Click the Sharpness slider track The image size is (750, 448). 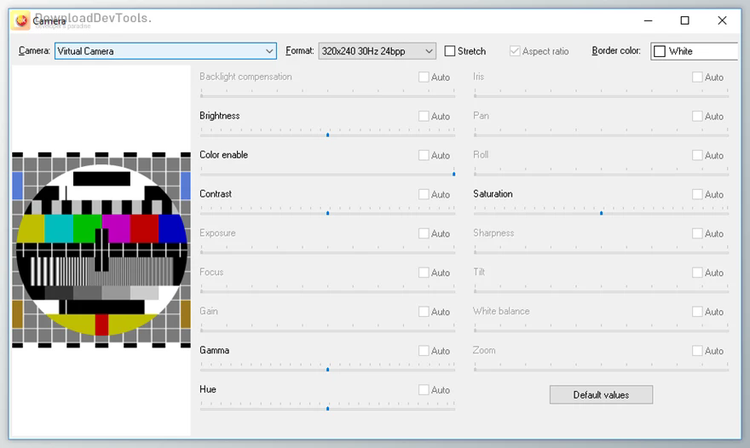(x=601, y=252)
